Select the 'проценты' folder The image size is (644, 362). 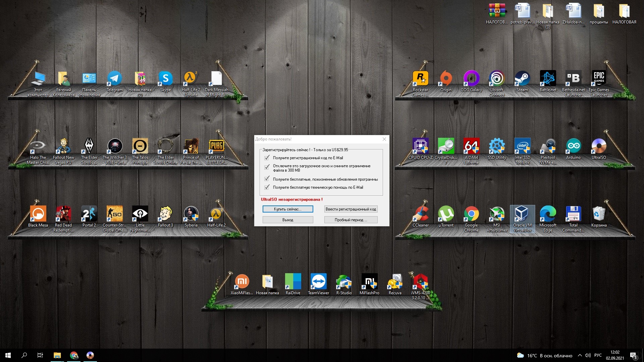[x=599, y=14]
